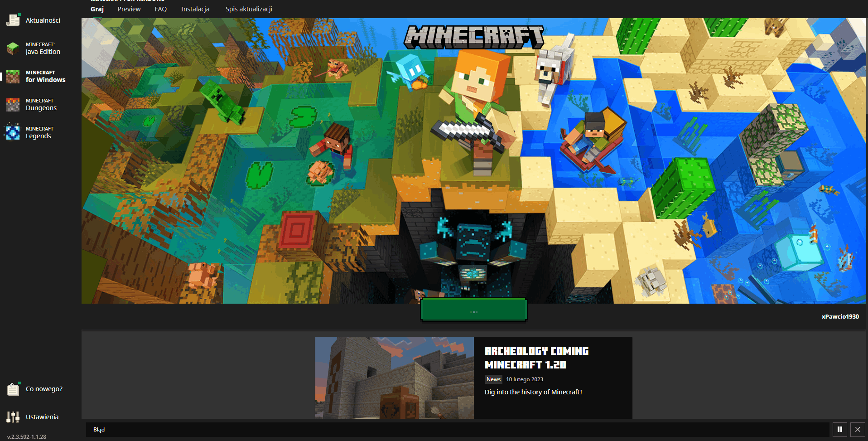Open the Instalacja tab
The image size is (868, 441).
tap(195, 9)
